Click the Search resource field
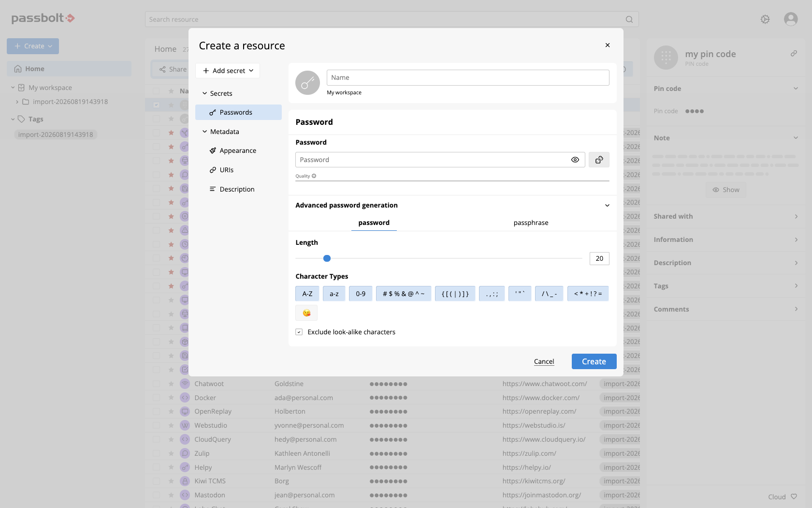 [392, 19]
